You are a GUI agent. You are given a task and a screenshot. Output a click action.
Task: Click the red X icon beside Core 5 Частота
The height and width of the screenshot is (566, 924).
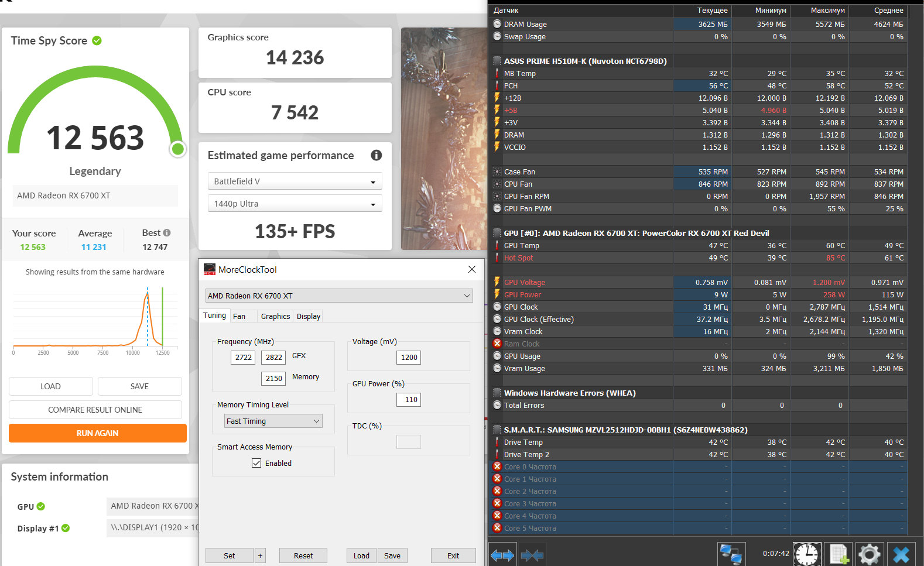click(x=497, y=528)
